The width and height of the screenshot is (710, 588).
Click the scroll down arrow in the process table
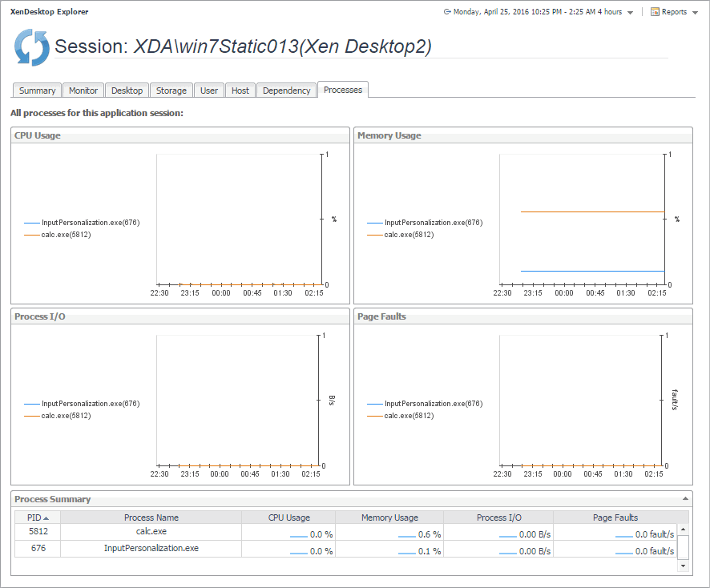(683, 565)
